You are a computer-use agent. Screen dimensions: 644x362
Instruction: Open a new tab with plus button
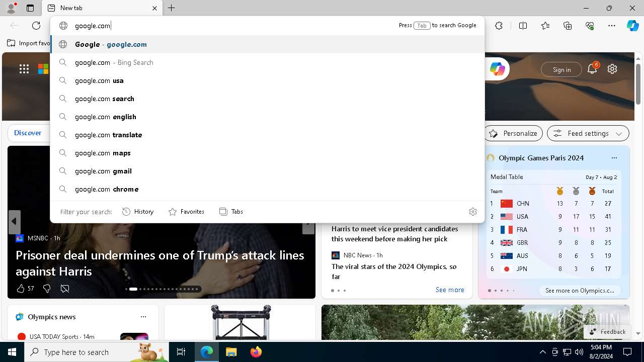coord(172,8)
